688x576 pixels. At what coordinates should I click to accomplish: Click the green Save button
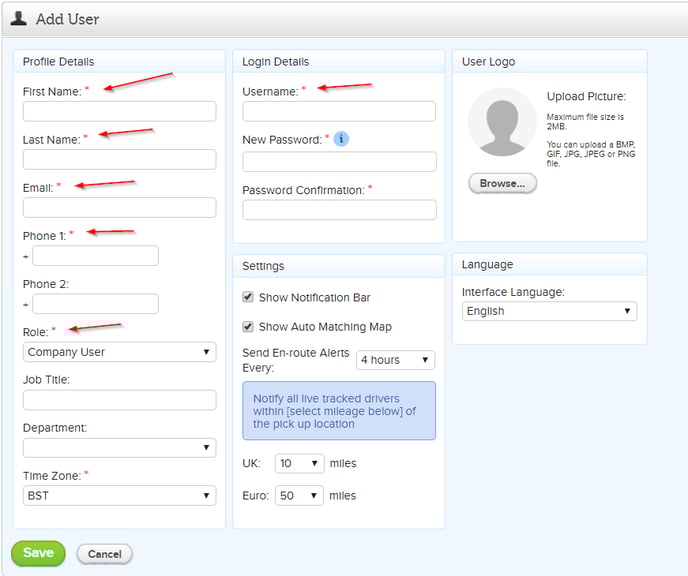[x=38, y=553]
